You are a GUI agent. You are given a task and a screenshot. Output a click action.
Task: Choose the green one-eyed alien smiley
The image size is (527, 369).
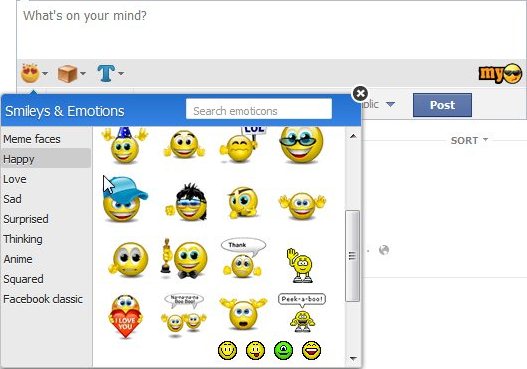[284, 350]
